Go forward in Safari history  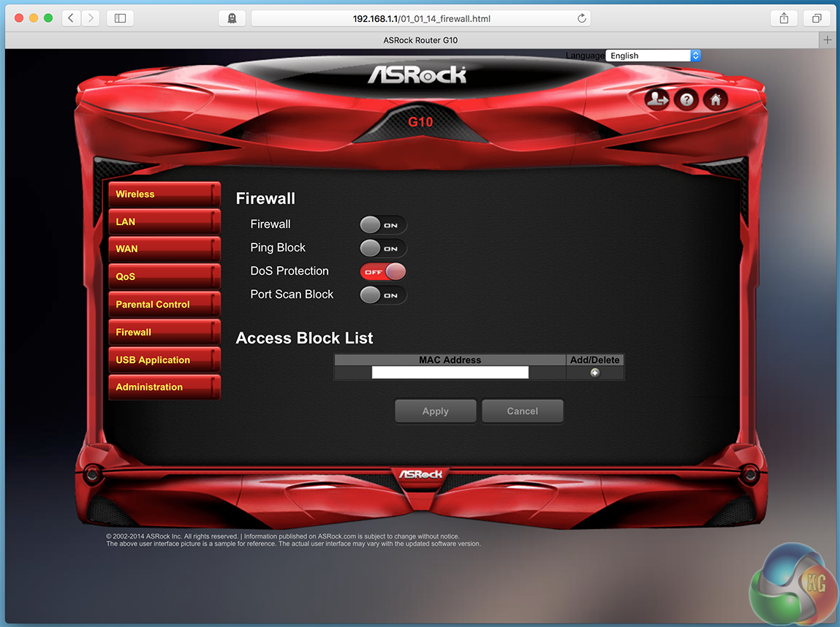pos(91,19)
